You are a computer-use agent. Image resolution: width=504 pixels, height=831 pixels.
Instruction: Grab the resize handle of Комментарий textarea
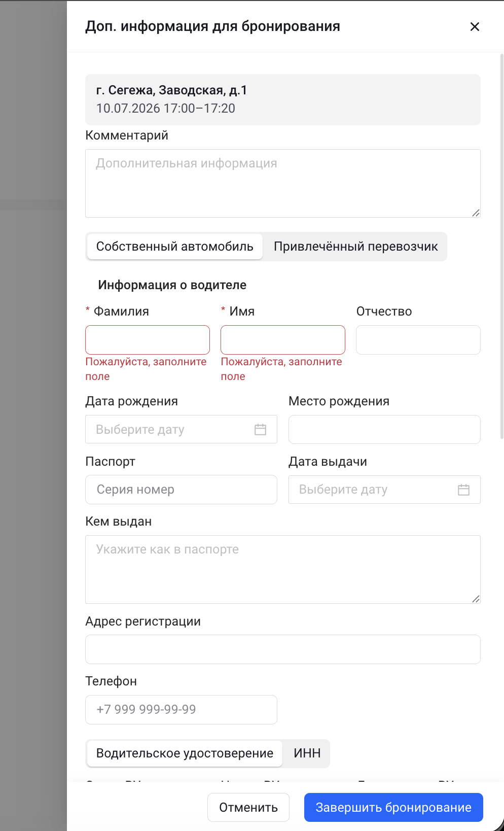pyautogui.click(x=476, y=213)
